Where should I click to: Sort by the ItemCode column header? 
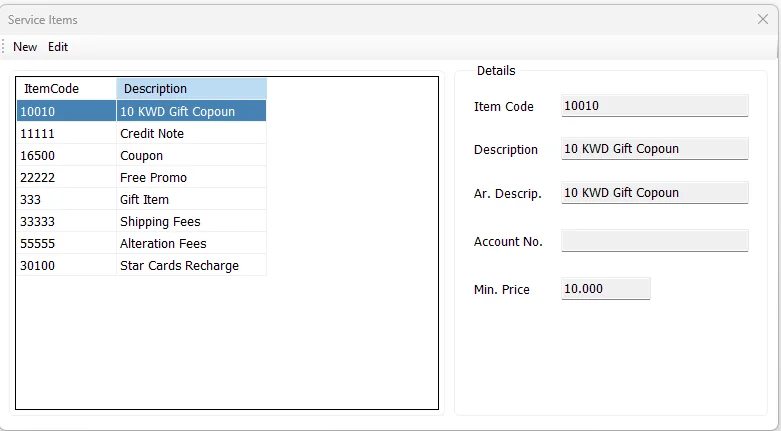coord(66,89)
